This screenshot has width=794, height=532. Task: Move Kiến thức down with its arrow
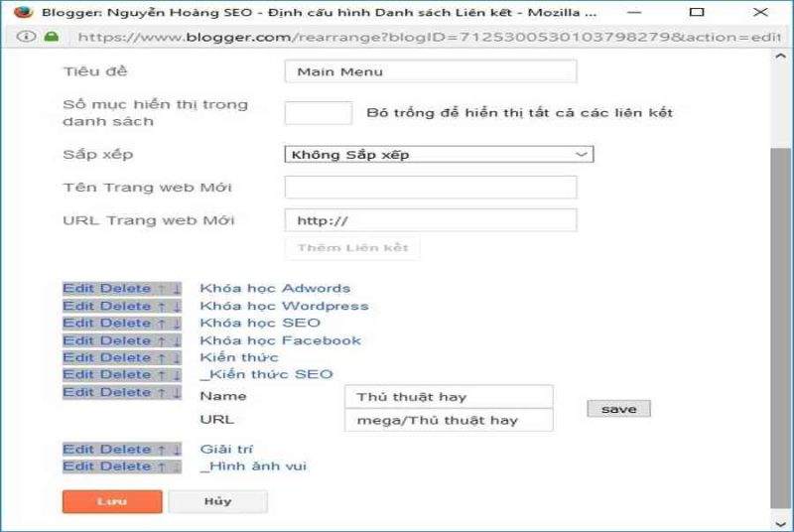176,357
